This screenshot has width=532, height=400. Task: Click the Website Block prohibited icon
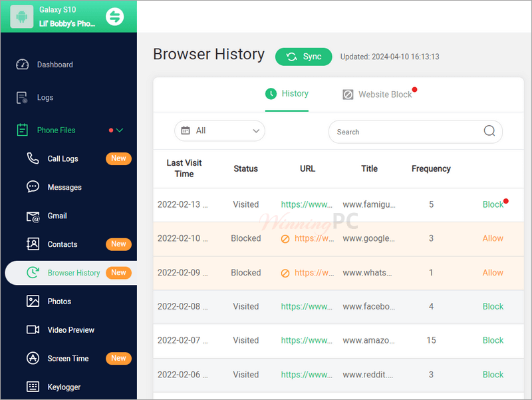tap(348, 95)
